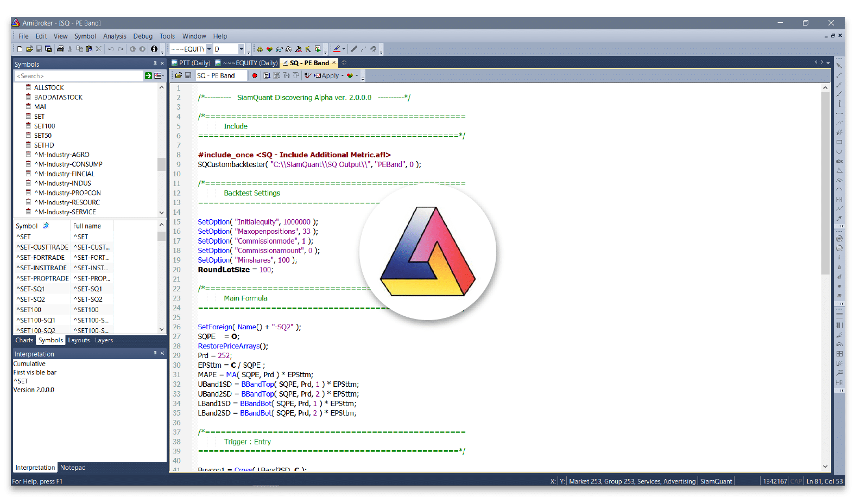Toggle pin on the Symbols panel
This screenshot has height=504, width=854.
pyautogui.click(x=155, y=63)
